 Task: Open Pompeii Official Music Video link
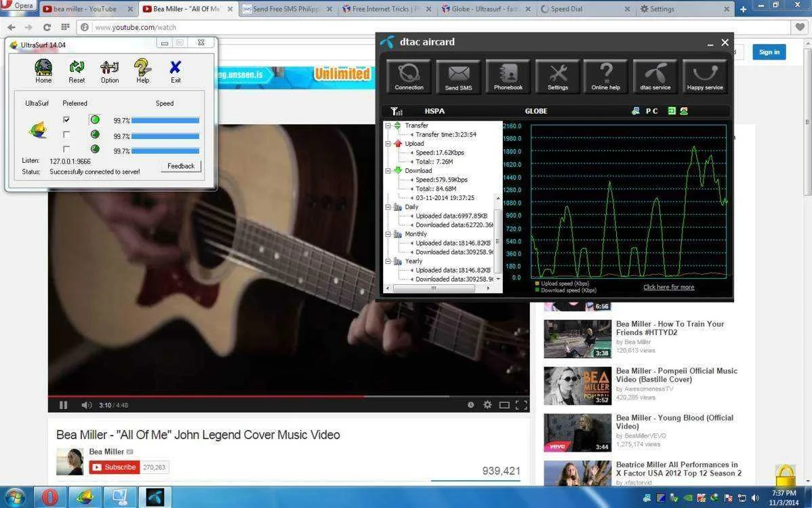[676, 375]
